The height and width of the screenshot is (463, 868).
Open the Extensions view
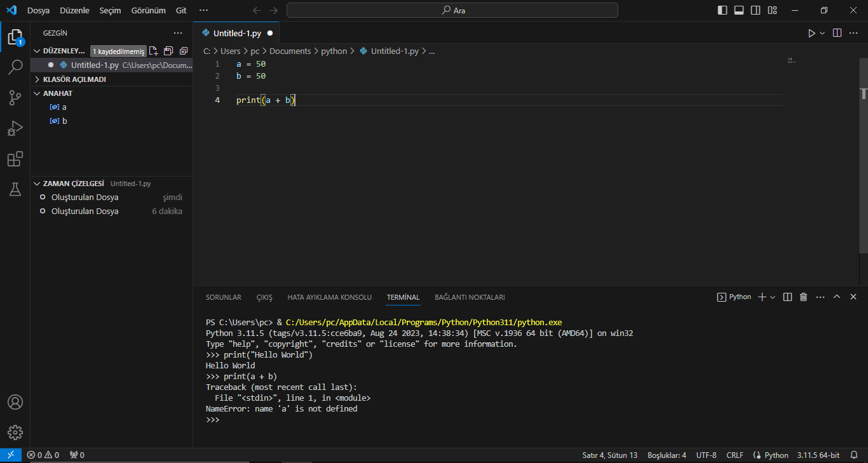[15, 159]
